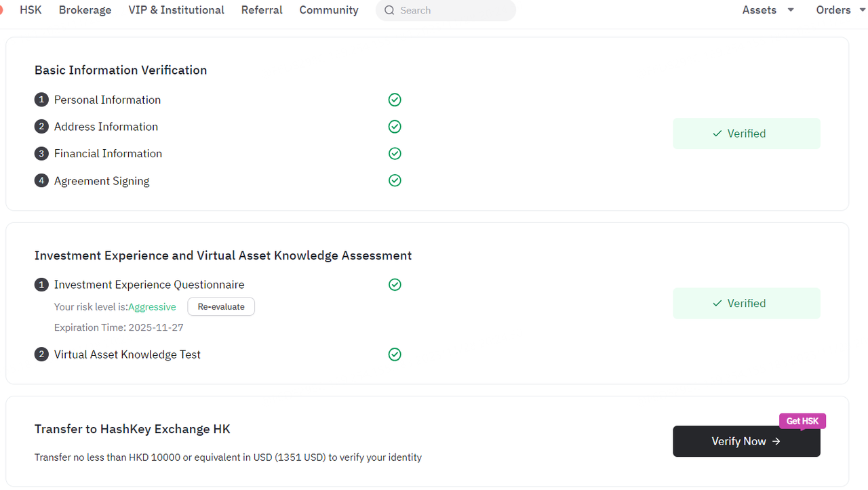Click Virtual Asset Knowledge Test label

(127, 354)
